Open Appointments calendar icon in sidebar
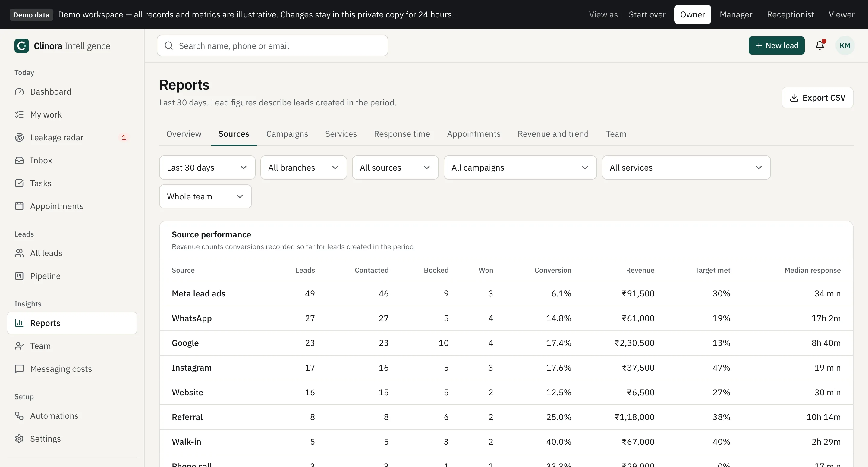This screenshot has width=868, height=467. pyautogui.click(x=19, y=206)
